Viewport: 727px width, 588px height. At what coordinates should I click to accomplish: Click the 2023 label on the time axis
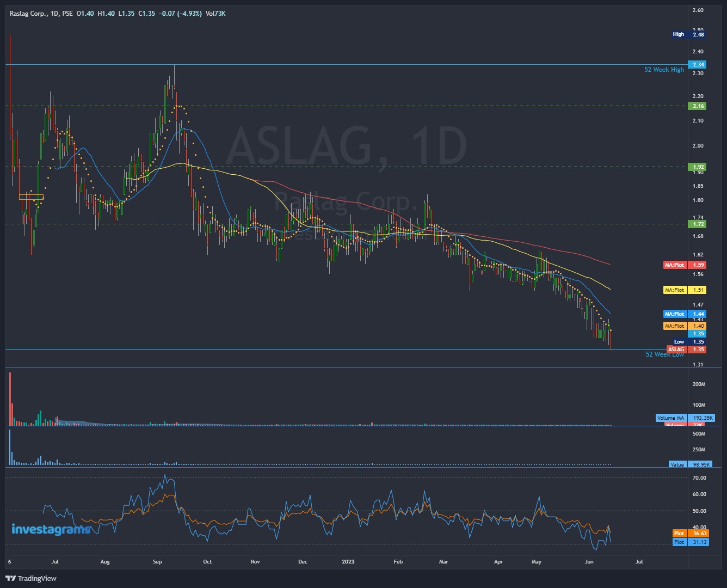point(348,561)
